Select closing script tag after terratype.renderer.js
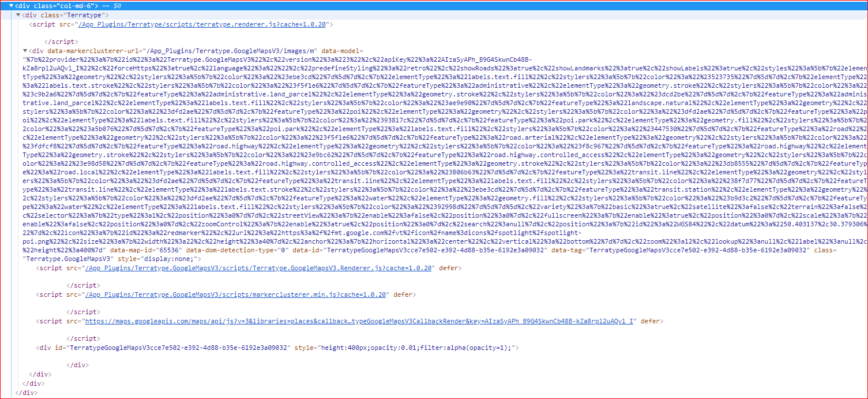Screen dimensions: 868x399 pos(62,42)
